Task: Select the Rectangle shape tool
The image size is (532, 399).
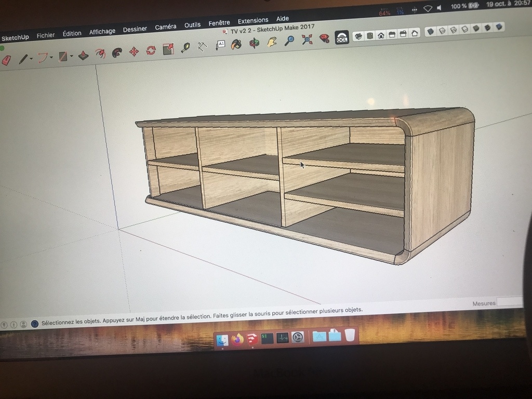Action: click(x=63, y=56)
